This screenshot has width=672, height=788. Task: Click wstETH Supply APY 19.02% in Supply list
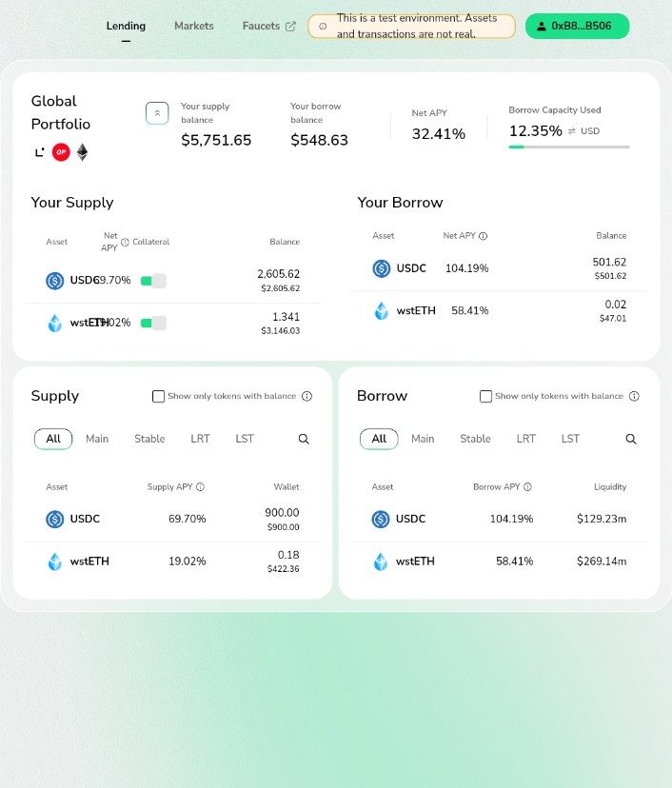[x=187, y=561]
